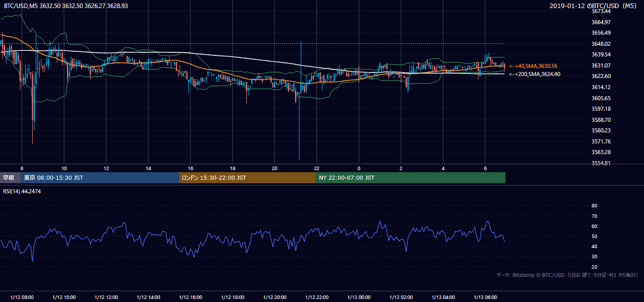
Task: Click the 1/12 14:00 date label
Action: (x=148, y=297)
